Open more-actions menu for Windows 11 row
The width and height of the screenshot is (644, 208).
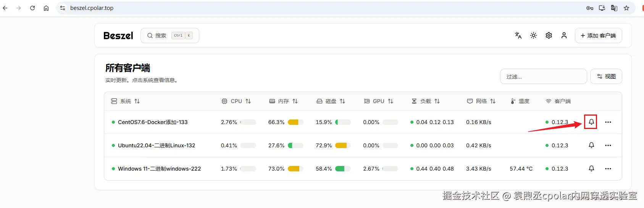pyautogui.click(x=608, y=169)
